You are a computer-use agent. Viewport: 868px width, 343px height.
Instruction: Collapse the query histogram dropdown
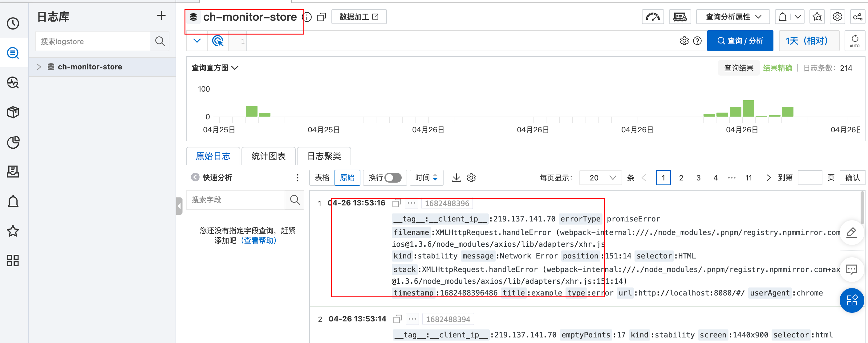[215, 68]
